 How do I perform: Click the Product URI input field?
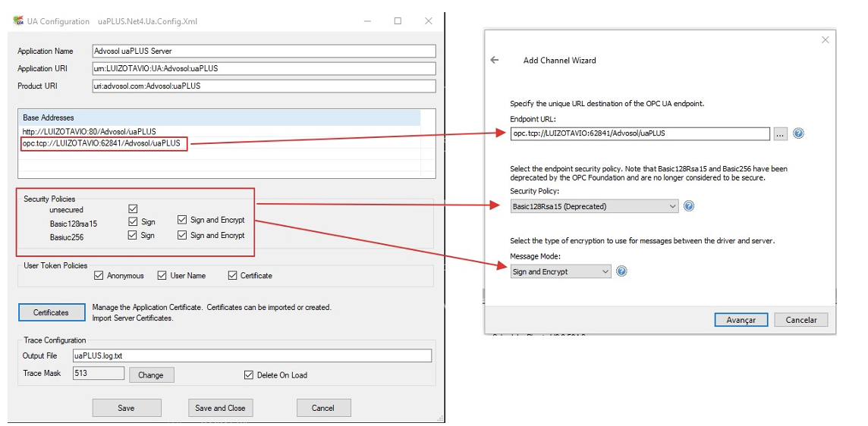264,86
